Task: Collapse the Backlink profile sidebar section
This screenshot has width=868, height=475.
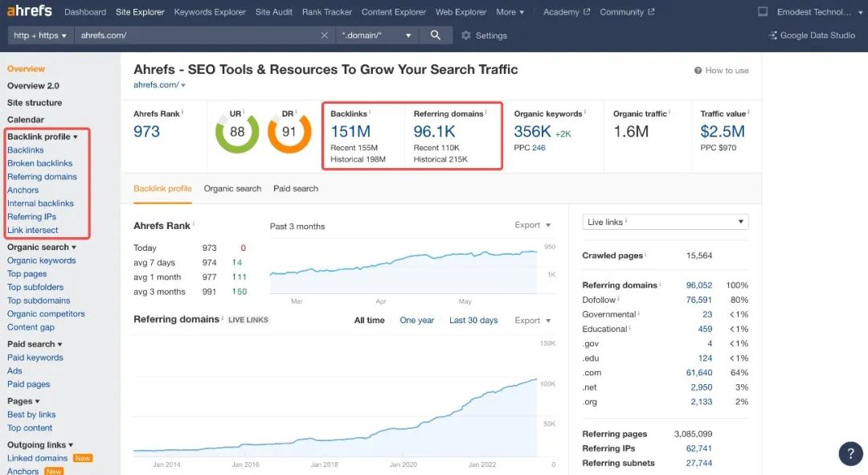Action: pyautogui.click(x=43, y=137)
